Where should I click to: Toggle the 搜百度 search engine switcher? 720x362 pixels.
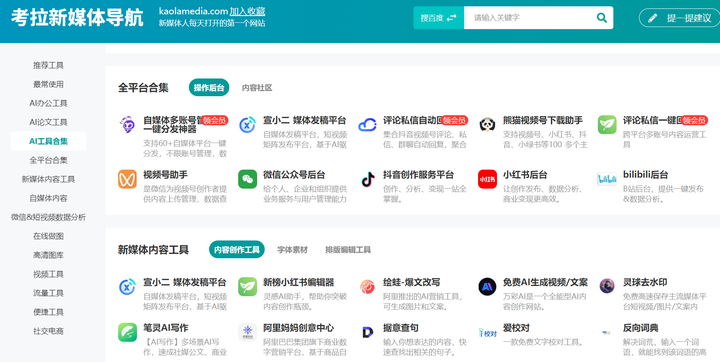pyautogui.click(x=439, y=18)
